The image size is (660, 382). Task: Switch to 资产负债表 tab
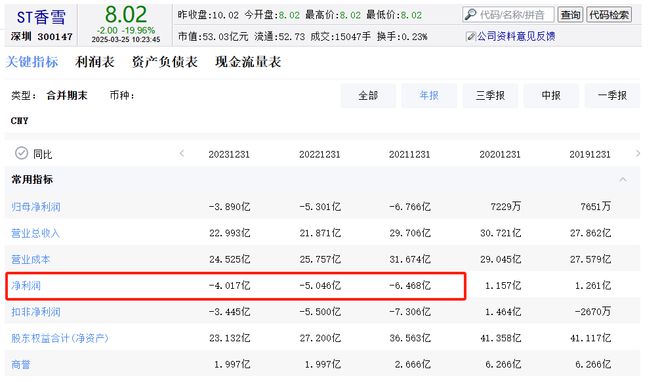pos(165,62)
